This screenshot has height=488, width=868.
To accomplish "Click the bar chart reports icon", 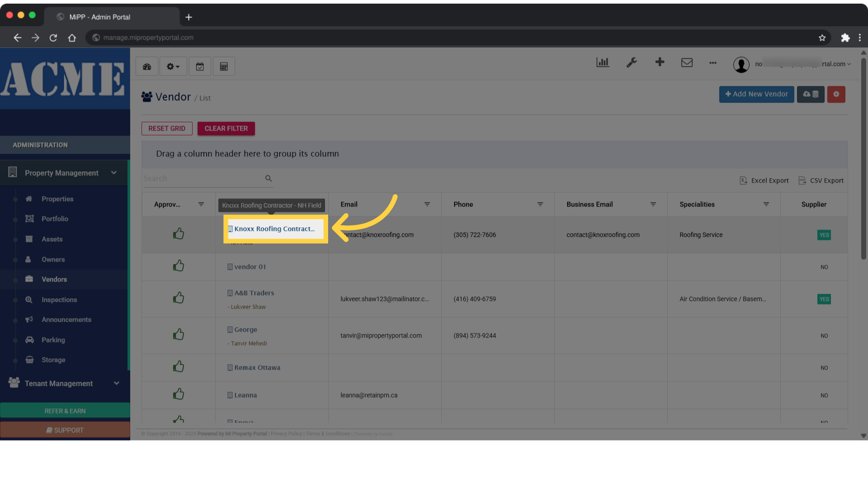I will point(602,62).
